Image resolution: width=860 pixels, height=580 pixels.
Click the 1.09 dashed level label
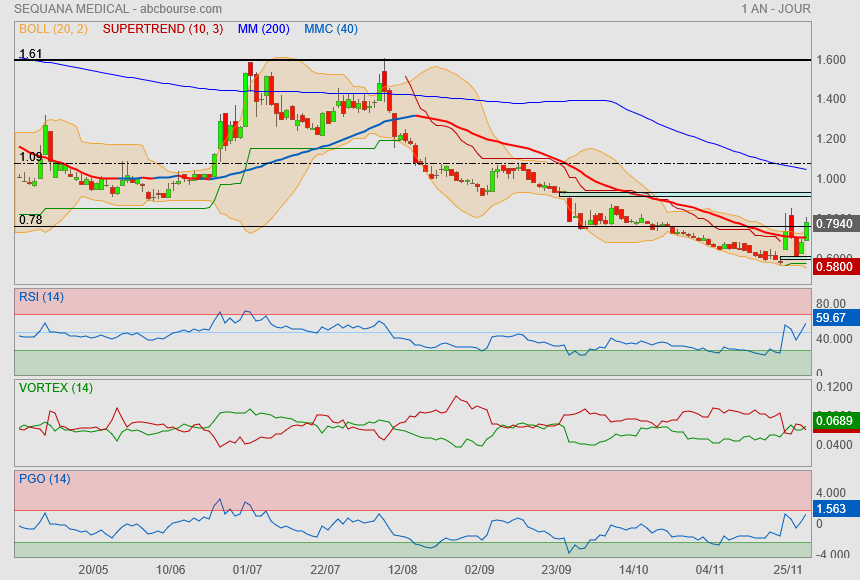[x=30, y=157]
